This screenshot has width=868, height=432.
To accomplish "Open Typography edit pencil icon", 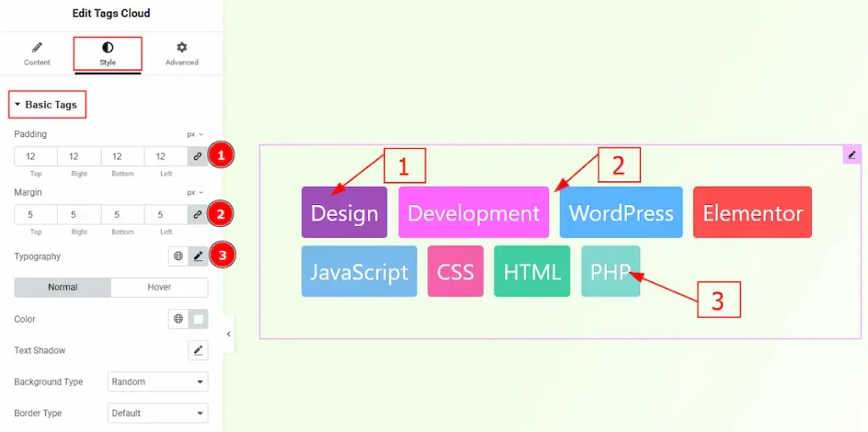I will [x=198, y=256].
